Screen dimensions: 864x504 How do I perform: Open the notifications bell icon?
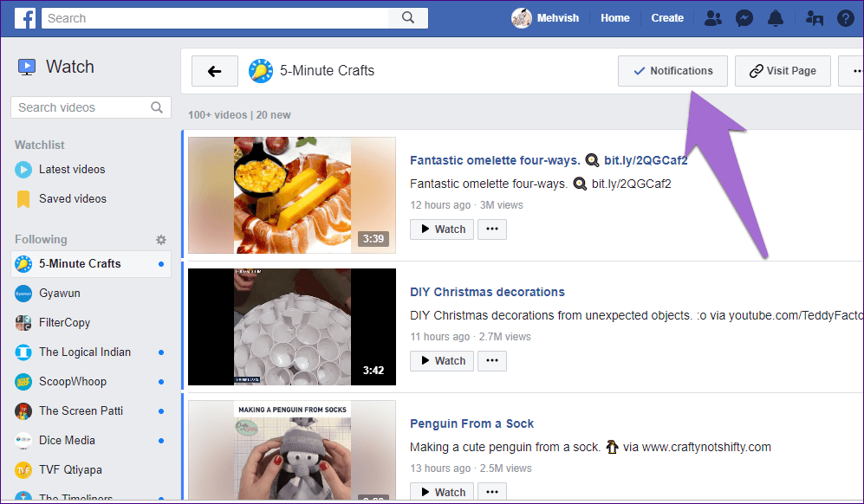[x=776, y=18]
